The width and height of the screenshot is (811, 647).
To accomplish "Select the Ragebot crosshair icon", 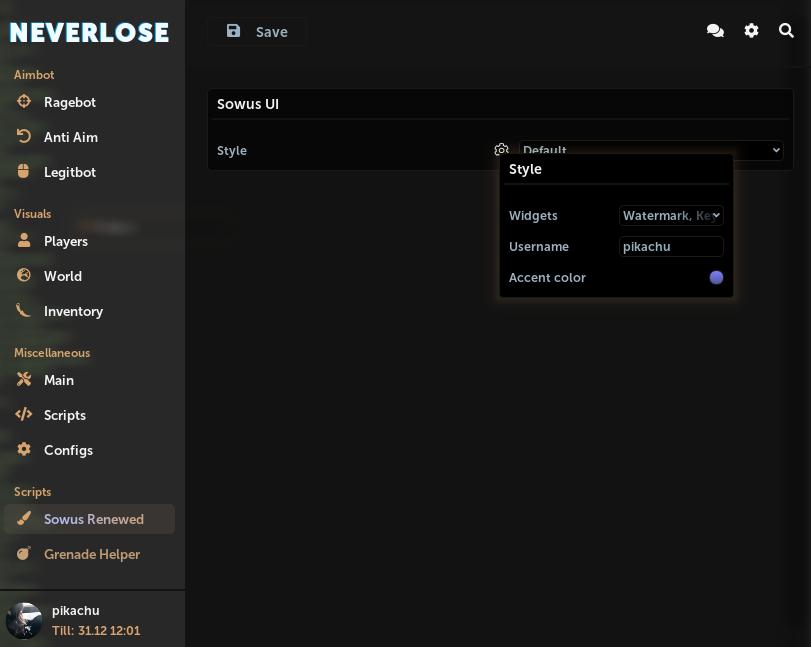I will point(24,101).
